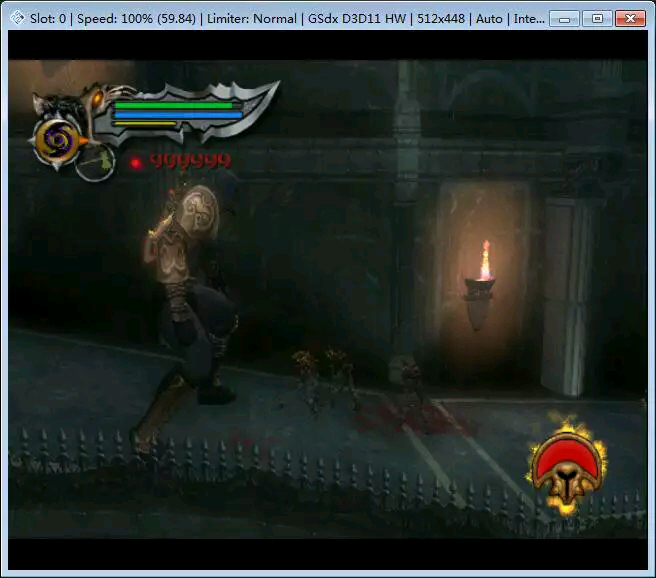Click the red orb counter value
Screen dimensions: 656x578
click(x=190, y=161)
